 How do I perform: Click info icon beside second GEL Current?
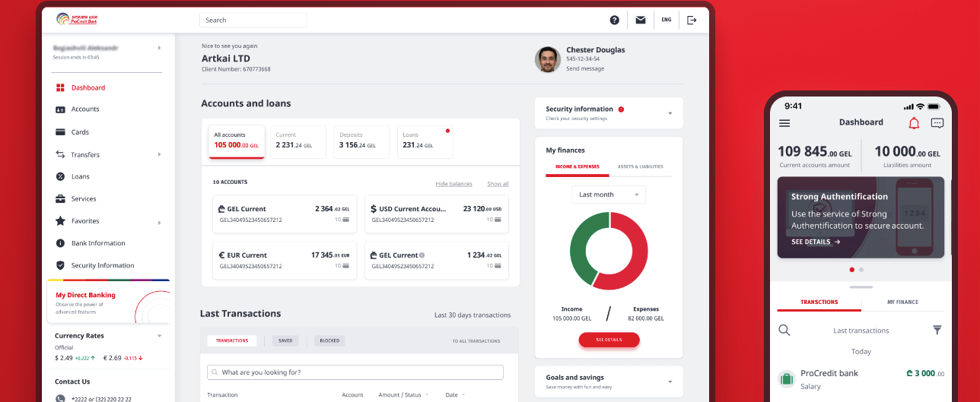tap(422, 255)
